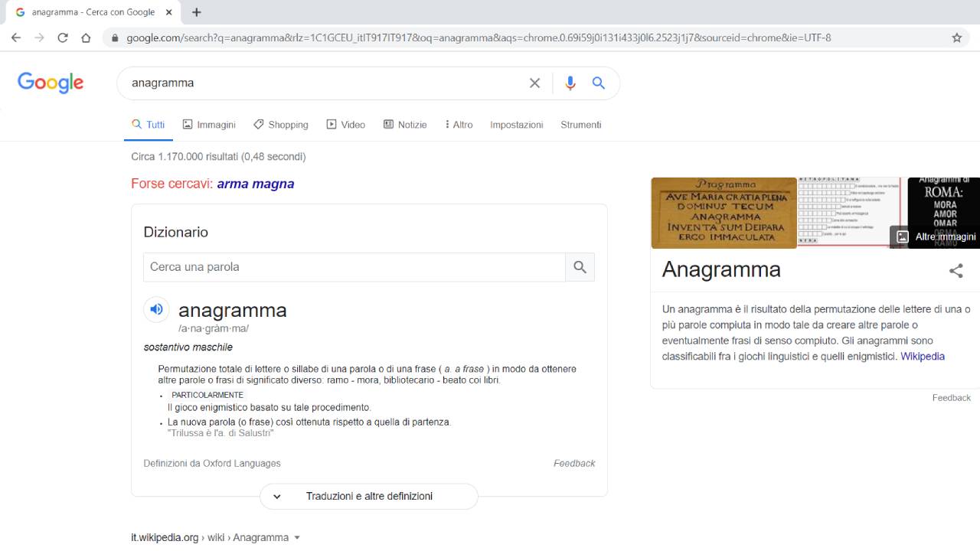Click the 'Dizionario' heading

pos(176,232)
